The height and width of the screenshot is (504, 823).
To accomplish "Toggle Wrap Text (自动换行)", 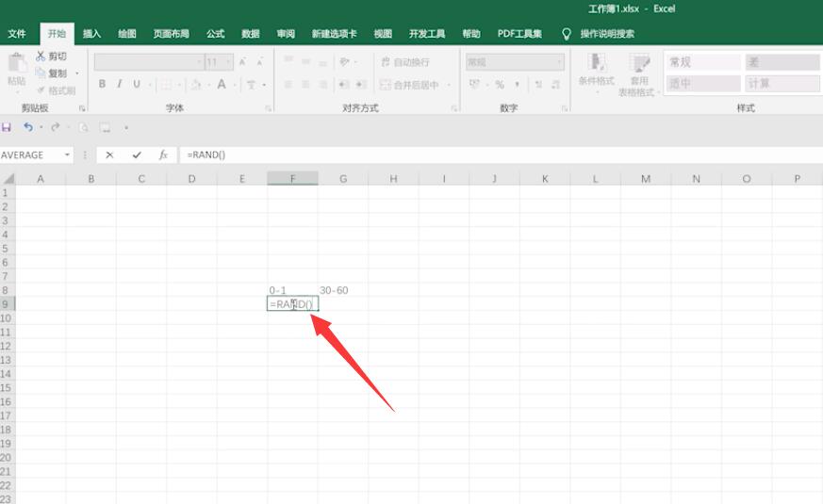I will coord(405,62).
